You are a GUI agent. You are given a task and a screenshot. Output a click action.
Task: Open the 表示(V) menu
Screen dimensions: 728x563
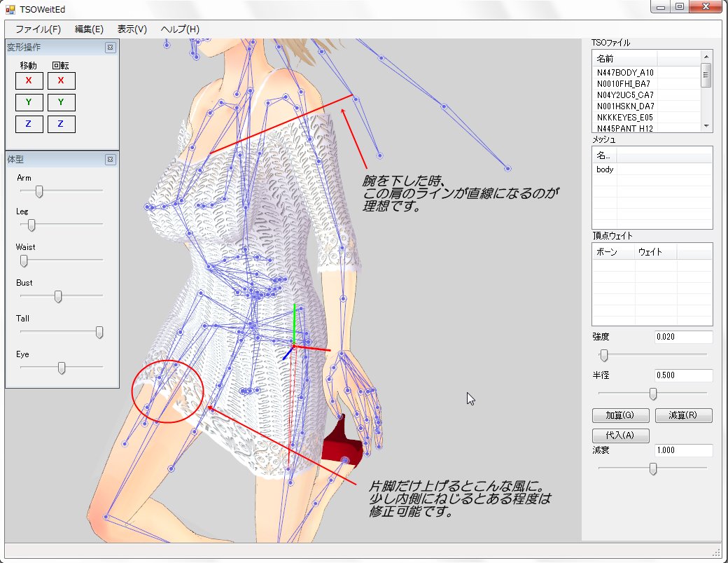(x=132, y=29)
